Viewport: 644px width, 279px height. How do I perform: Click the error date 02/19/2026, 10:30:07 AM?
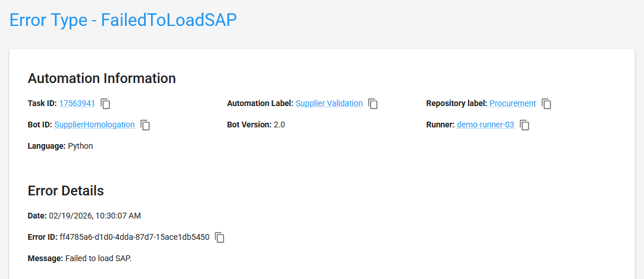click(x=95, y=216)
